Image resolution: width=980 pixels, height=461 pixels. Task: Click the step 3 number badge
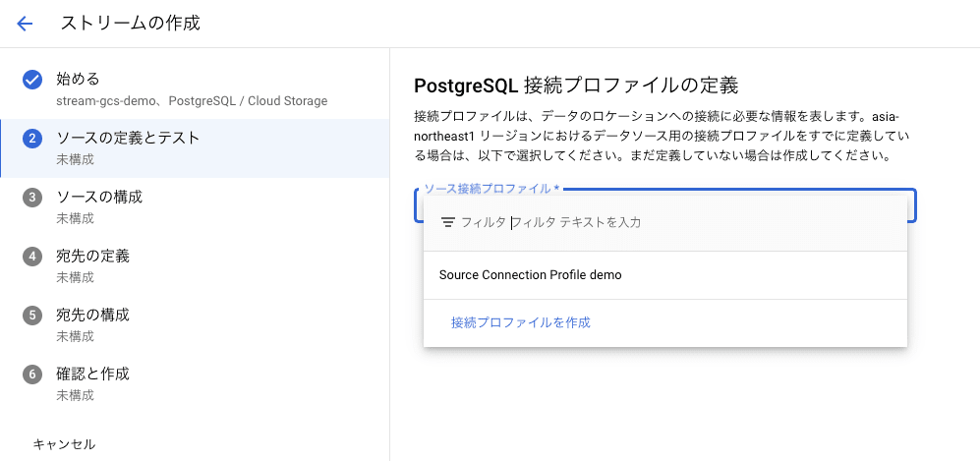point(32,198)
